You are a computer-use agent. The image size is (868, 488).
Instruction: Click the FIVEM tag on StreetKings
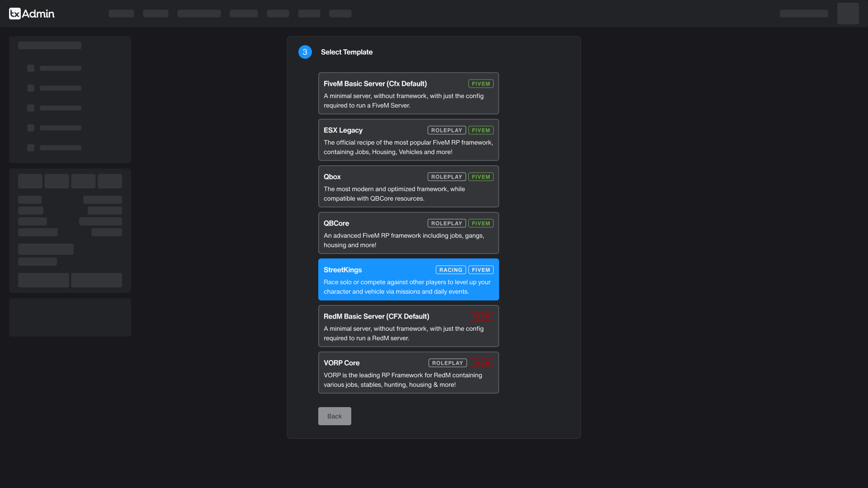click(x=481, y=270)
